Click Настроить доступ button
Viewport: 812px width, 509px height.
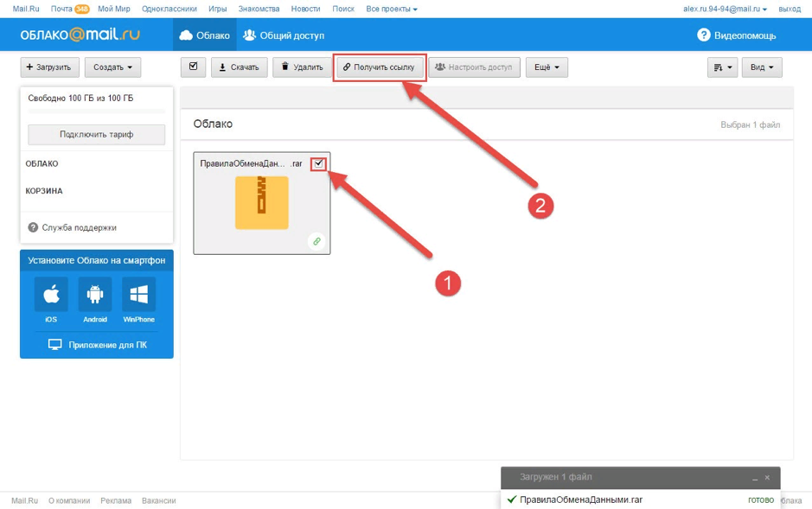tap(474, 67)
